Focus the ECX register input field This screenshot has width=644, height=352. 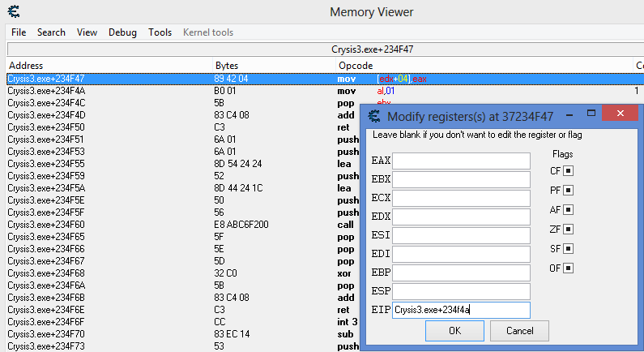coord(461,198)
